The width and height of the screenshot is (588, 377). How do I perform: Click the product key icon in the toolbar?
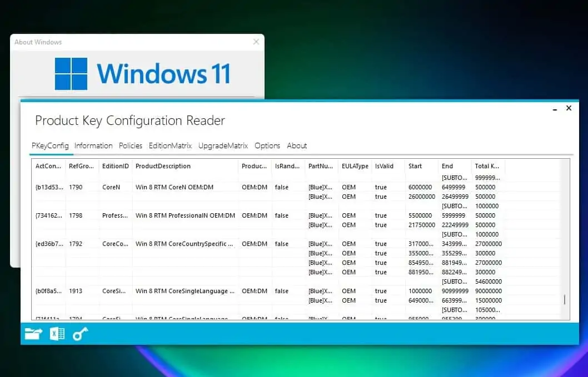coord(81,334)
